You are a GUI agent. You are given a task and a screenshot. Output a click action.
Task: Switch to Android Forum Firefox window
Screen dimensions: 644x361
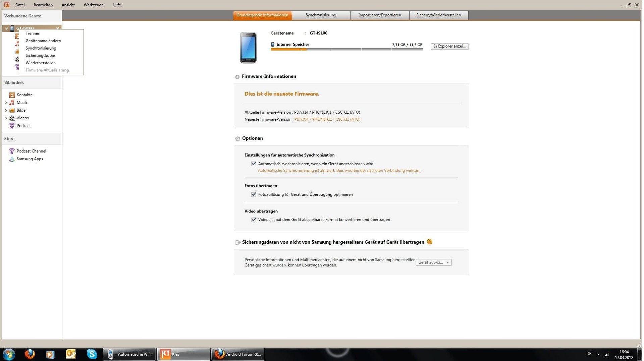tap(238, 354)
